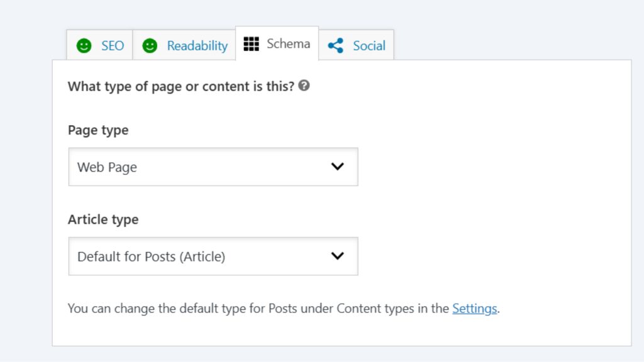Follow the Settings link
This screenshot has height=362, width=644.
475,309
